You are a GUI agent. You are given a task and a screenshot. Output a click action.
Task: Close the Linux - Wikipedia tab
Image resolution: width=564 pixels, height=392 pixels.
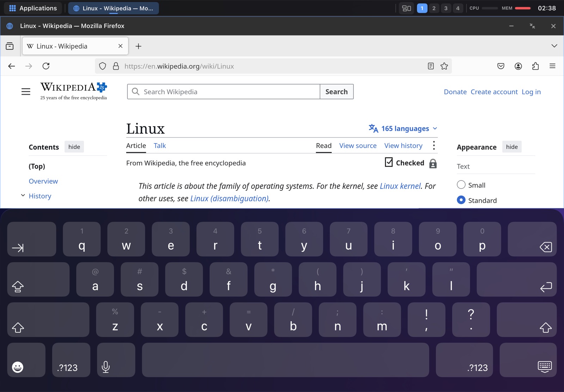120,46
